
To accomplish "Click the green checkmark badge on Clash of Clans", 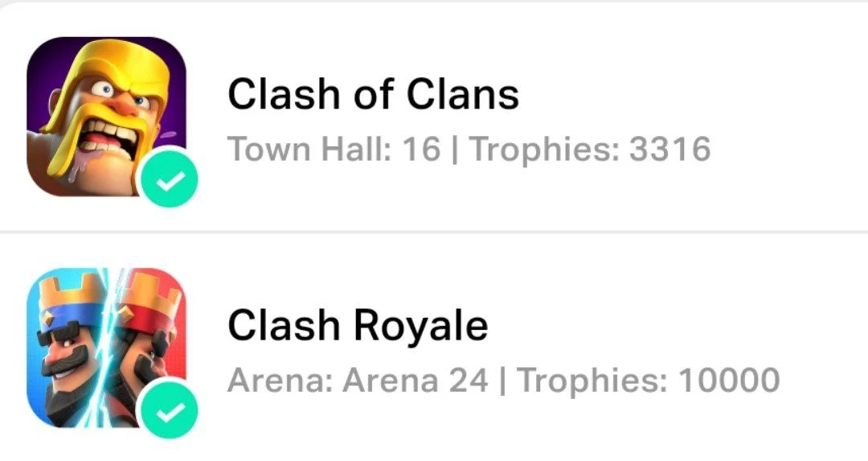I will [169, 179].
